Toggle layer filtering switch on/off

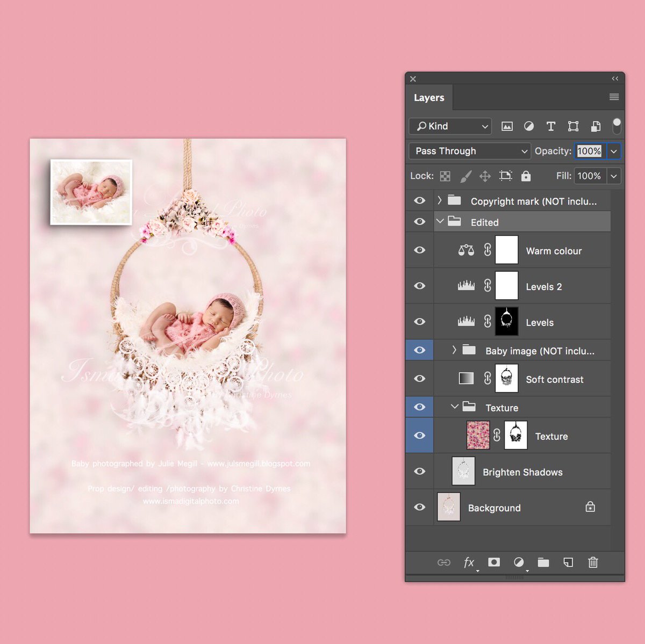[617, 126]
